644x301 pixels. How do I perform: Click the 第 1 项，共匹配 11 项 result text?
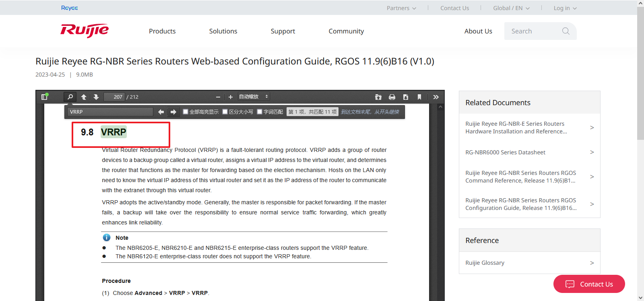coord(313,112)
